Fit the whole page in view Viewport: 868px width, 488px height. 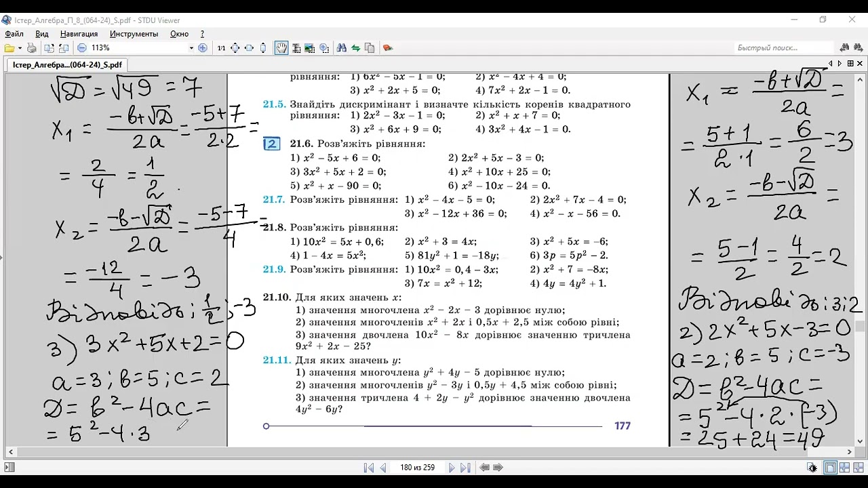point(235,48)
